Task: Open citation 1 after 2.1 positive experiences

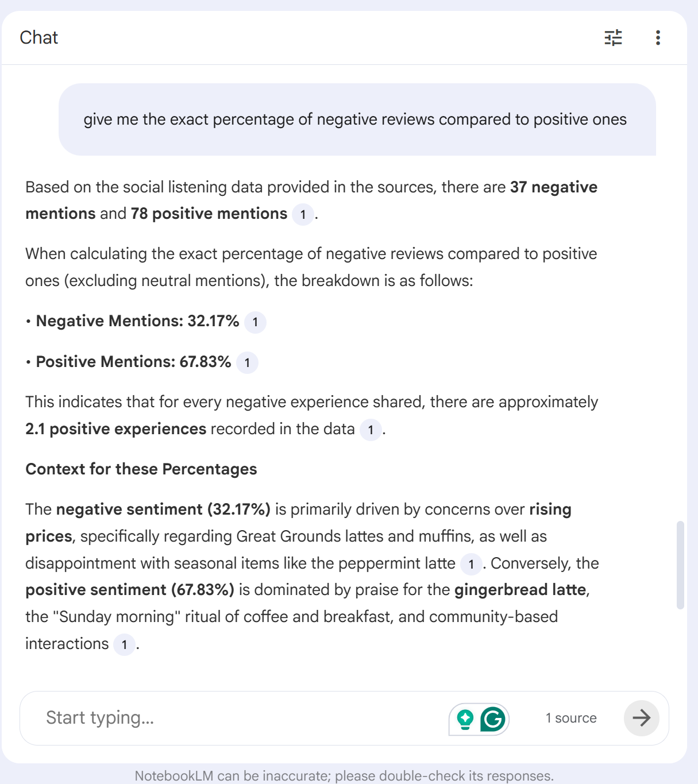Action: (x=371, y=430)
